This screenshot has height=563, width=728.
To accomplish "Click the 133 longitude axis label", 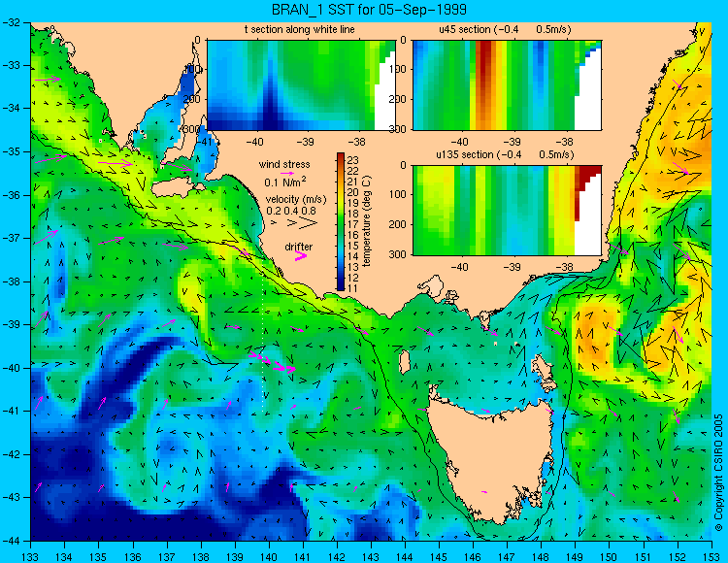I will [x=30, y=556].
